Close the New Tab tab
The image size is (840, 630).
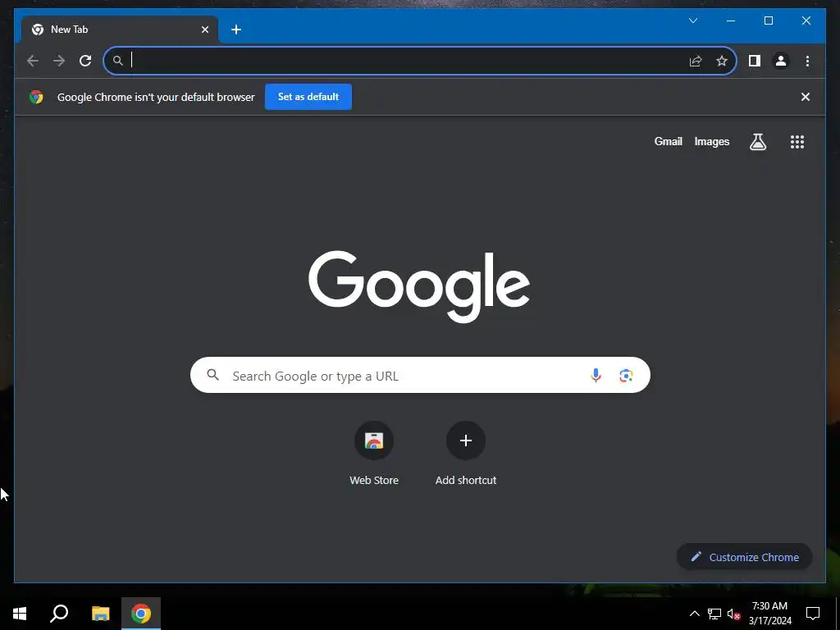point(204,30)
